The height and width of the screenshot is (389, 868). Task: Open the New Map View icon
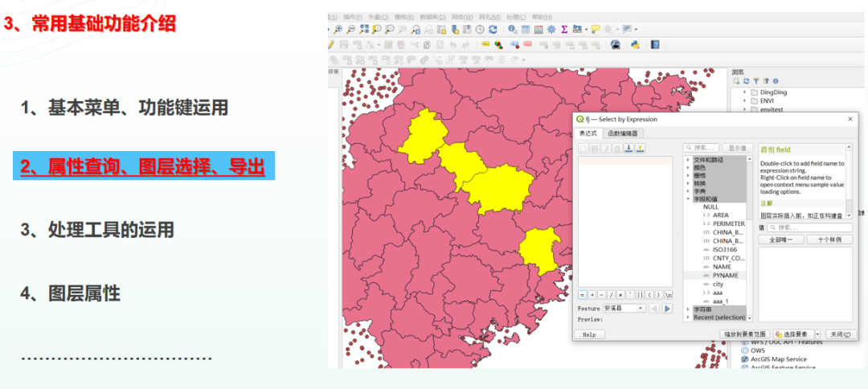click(x=441, y=29)
